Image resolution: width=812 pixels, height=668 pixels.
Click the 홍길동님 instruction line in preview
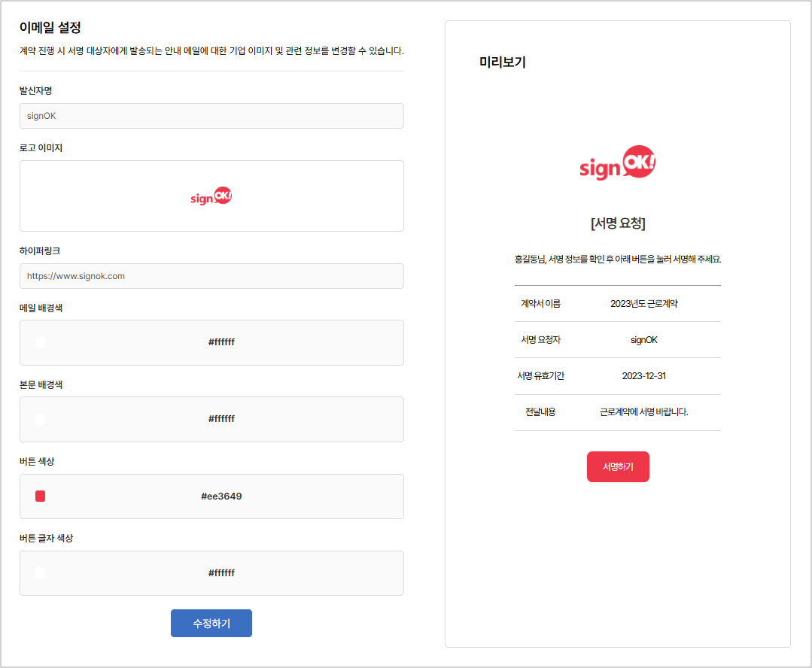point(618,259)
